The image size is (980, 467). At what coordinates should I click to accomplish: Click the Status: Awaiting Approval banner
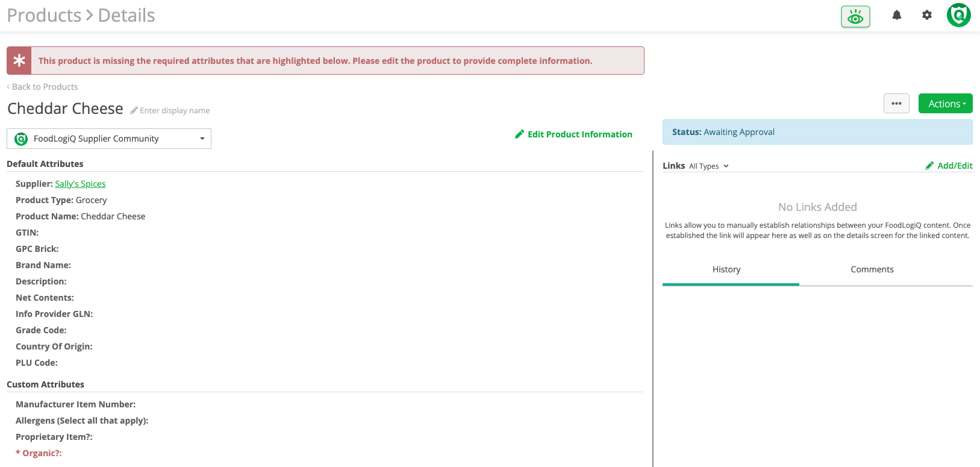(x=817, y=132)
